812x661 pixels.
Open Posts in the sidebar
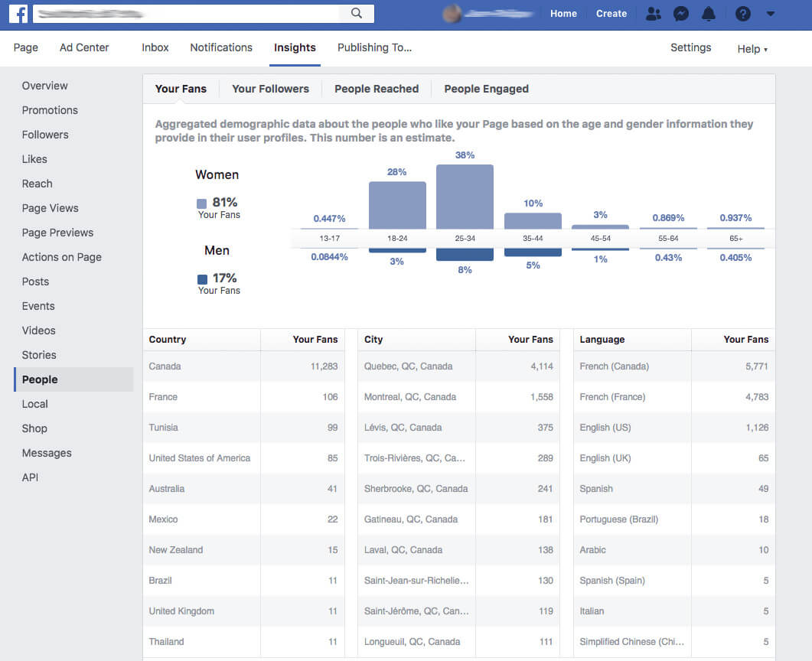35,282
